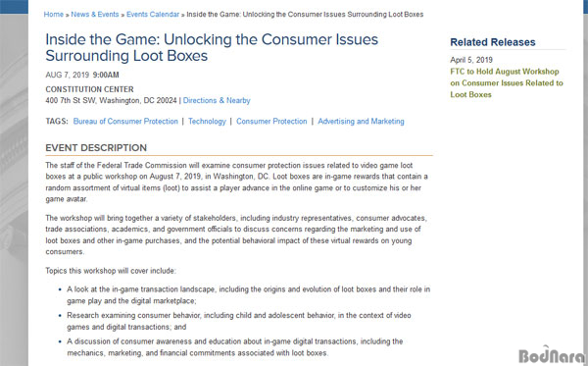Image resolution: width=588 pixels, height=366 pixels.
Task: Click the Related Releases sidebar heading
Action: tap(492, 42)
